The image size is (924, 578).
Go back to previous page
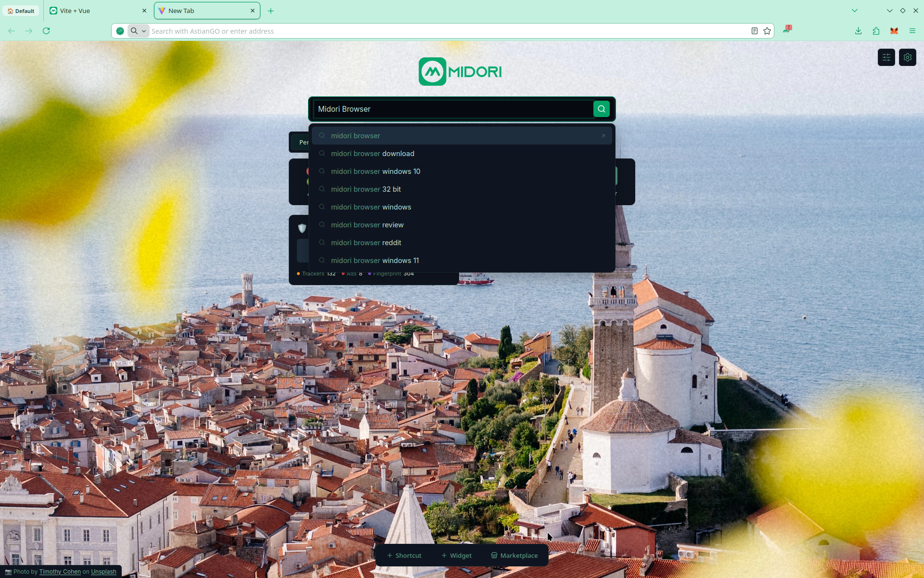tap(12, 31)
